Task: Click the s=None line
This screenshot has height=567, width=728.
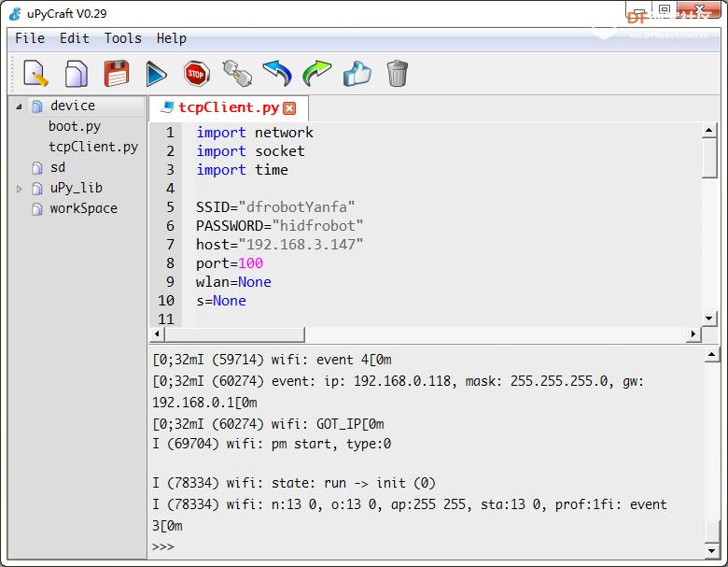Action: [x=221, y=301]
